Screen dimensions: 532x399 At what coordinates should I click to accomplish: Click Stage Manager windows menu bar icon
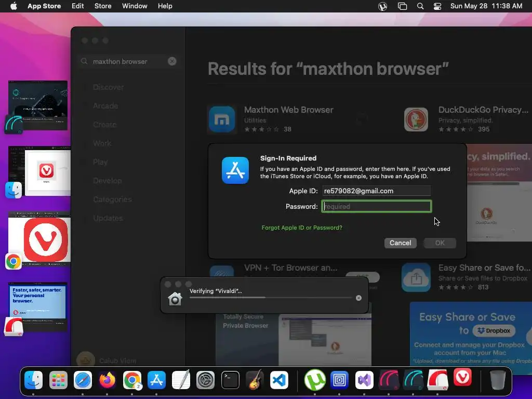tap(403, 6)
